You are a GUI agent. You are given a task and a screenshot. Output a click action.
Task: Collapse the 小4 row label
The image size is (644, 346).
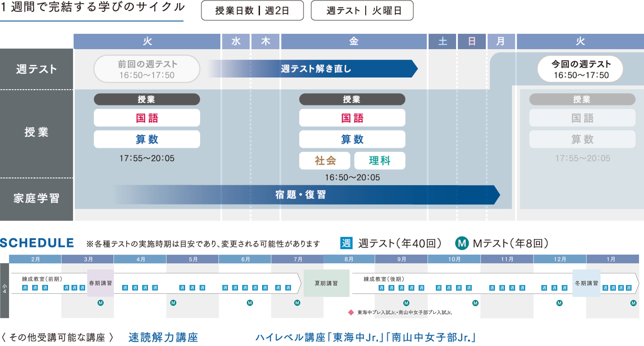coord(5,289)
